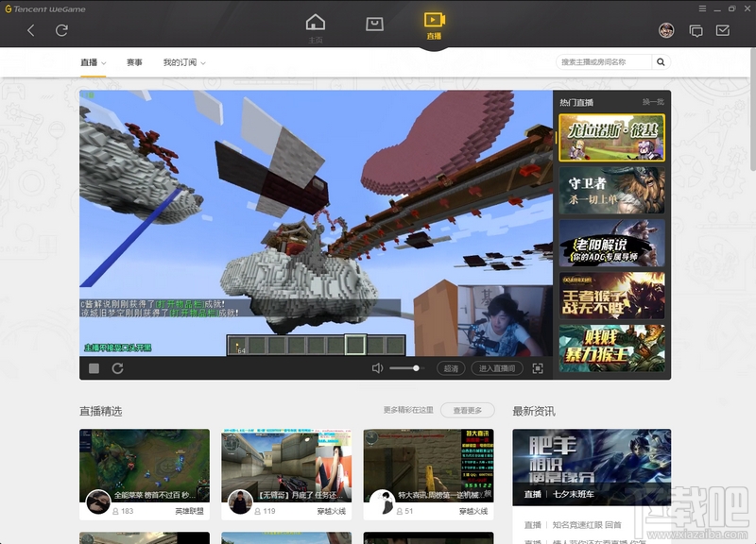
Task: Open the 七夕末班车 news link
Action: pos(574,494)
